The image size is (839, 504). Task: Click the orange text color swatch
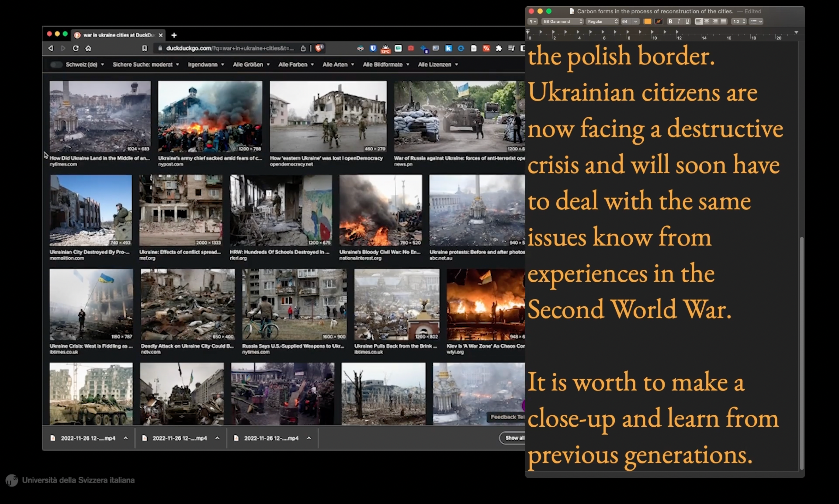[648, 21]
